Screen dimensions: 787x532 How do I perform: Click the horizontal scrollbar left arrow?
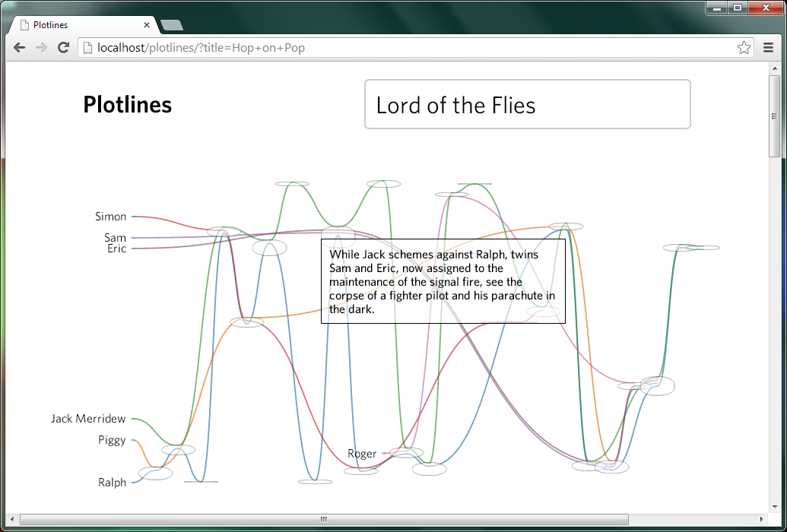click(13, 519)
